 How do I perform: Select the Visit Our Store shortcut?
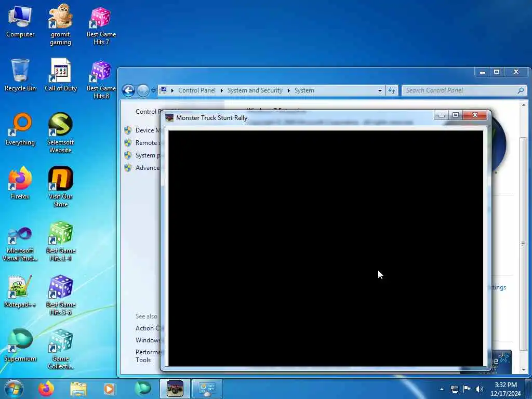coord(60,187)
